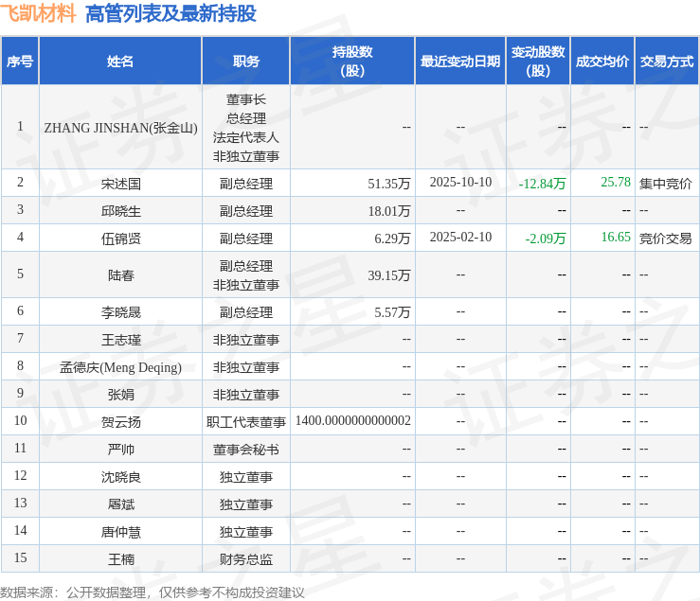Image resolution: width=700 pixels, height=601 pixels.
Task: Select the 职务 column header
Action: [x=246, y=62]
